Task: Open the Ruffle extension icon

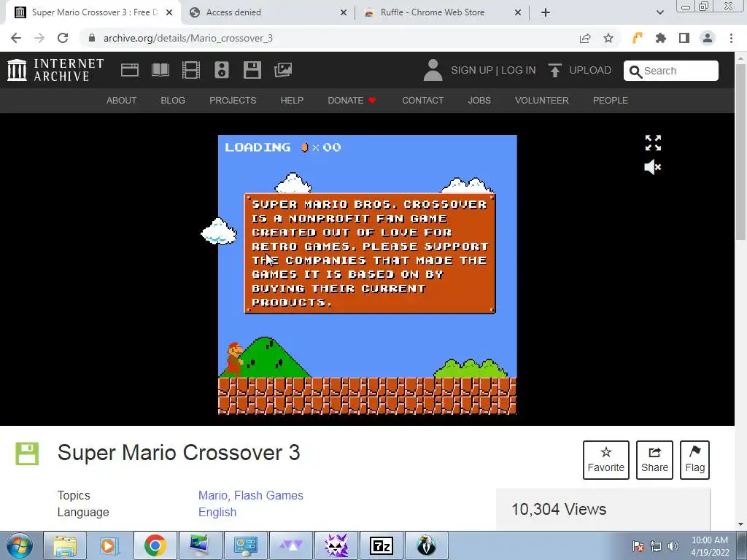Action: (x=638, y=38)
